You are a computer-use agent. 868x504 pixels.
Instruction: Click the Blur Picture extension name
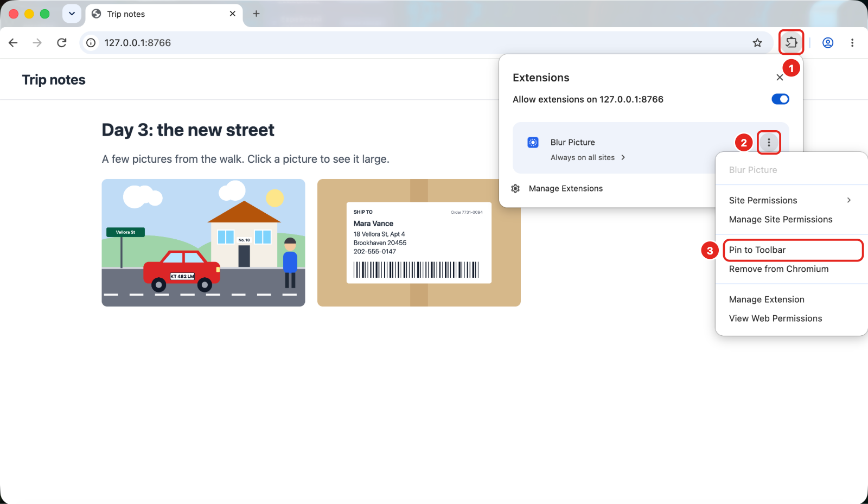click(573, 142)
